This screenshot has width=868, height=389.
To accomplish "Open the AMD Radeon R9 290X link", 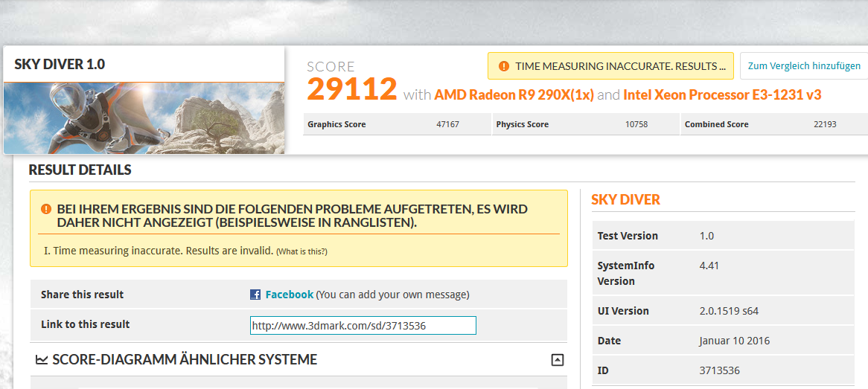I will pyautogui.click(x=514, y=95).
